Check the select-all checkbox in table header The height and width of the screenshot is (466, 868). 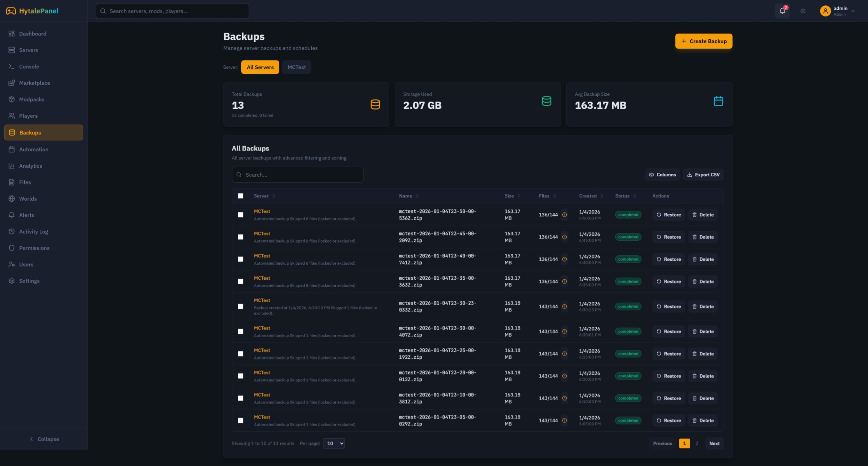241,196
